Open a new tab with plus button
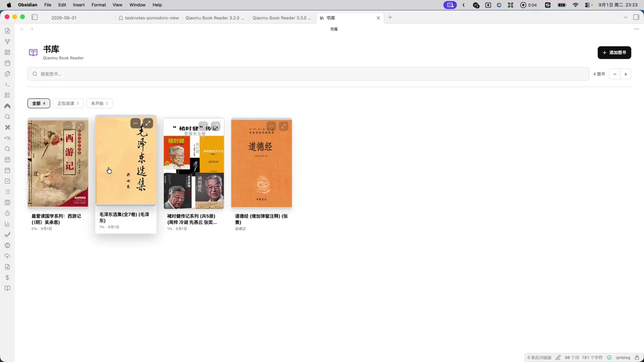Screen dimensions: 644x362 pyautogui.click(x=390, y=18)
